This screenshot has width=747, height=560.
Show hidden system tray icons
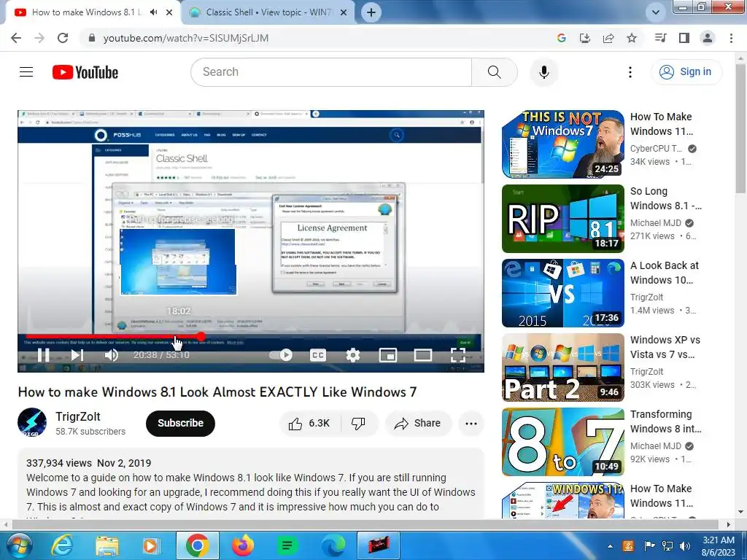coord(611,546)
